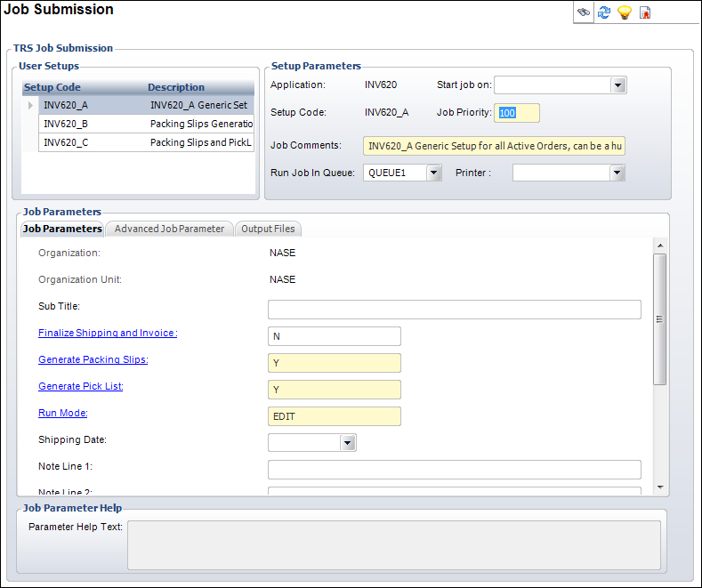
Task: Click the Finalize Shipping and Invoice link
Action: 108,333
